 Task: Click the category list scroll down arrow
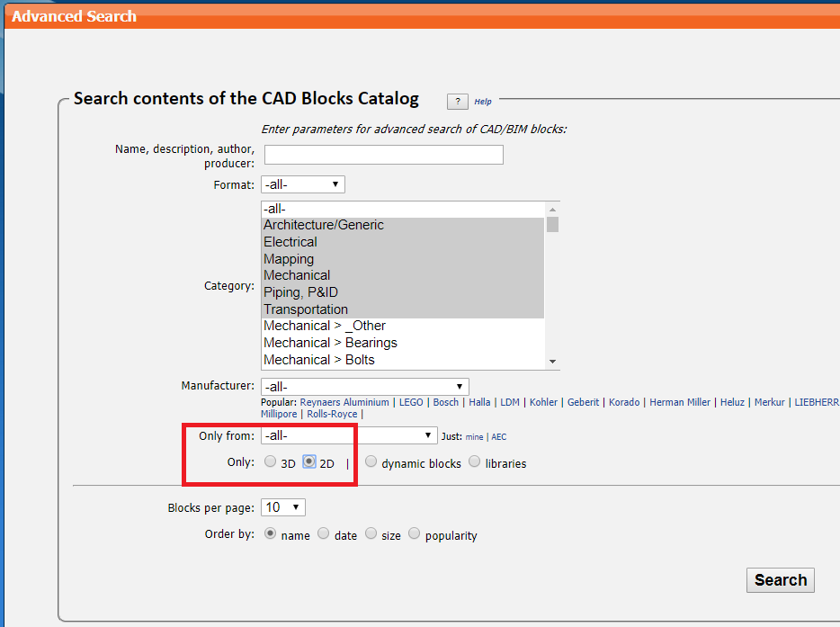click(552, 362)
